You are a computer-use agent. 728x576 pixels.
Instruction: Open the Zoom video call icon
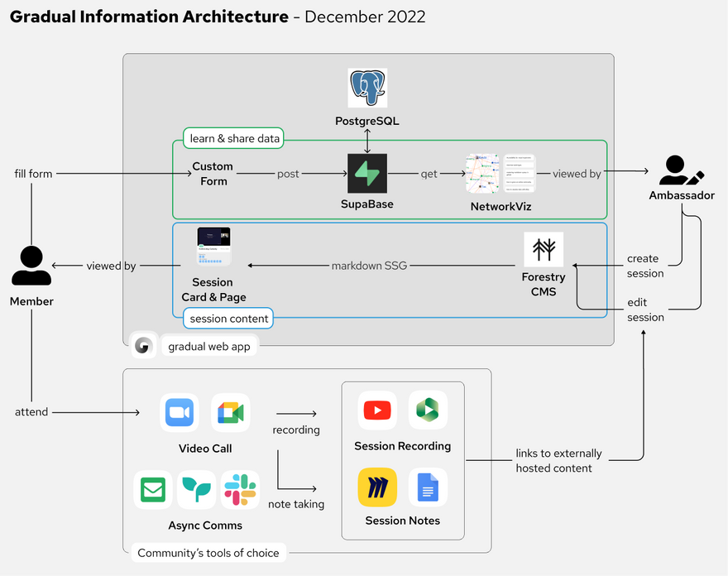[x=180, y=413]
